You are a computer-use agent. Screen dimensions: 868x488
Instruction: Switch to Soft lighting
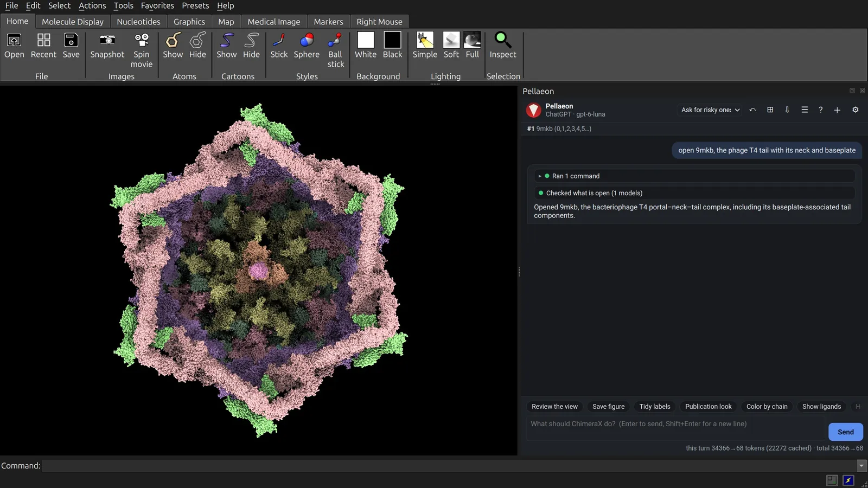(451, 46)
